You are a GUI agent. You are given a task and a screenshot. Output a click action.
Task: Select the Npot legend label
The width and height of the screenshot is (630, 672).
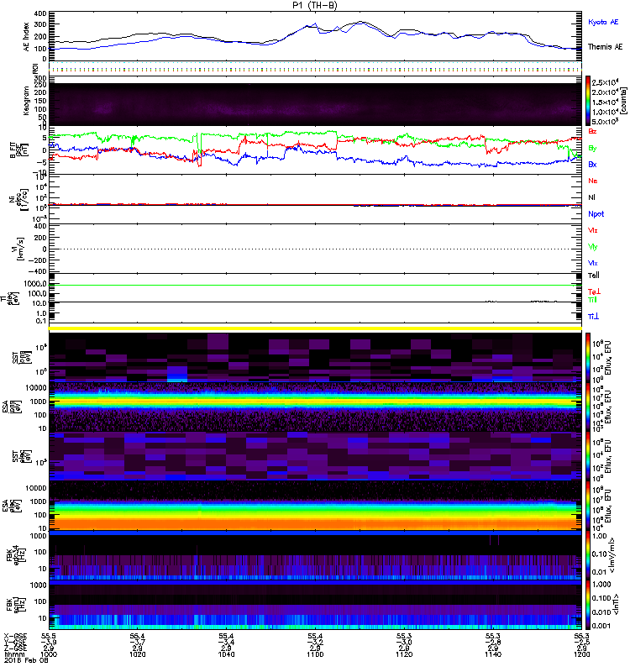597,213
